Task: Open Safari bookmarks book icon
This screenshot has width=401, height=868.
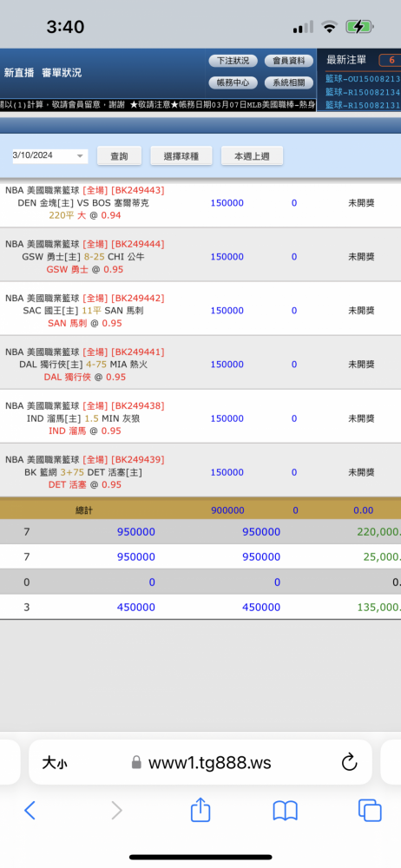Action: click(x=286, y=811)
